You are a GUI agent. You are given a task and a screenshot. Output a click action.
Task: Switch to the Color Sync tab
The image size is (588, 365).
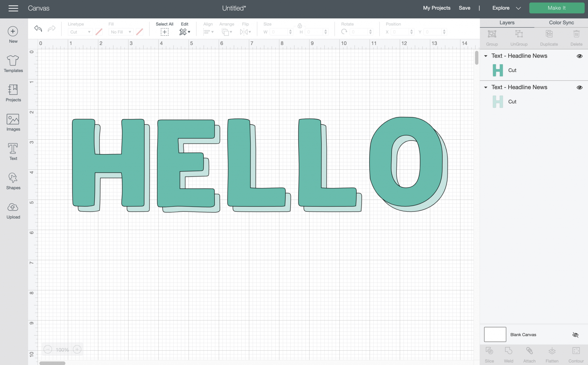pos(561,23)
